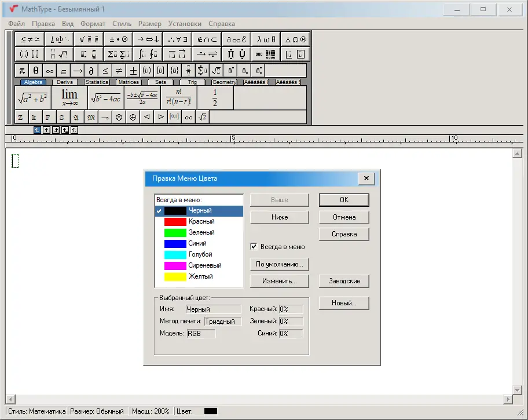Viewport: 528px width, 420px height.
Task: Click the status bar color swatch
Action: [x=211, y=411]
